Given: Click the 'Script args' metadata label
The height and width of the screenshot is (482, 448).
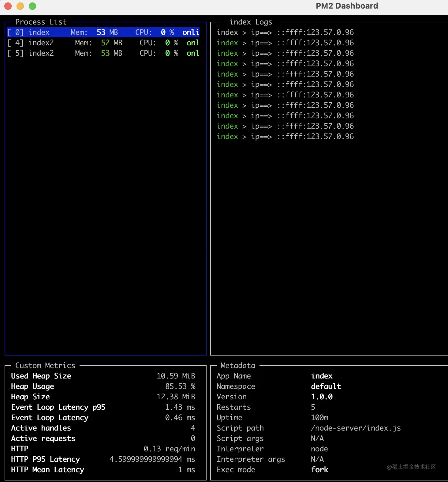Looking at the screenshot, I should (240, 439).
